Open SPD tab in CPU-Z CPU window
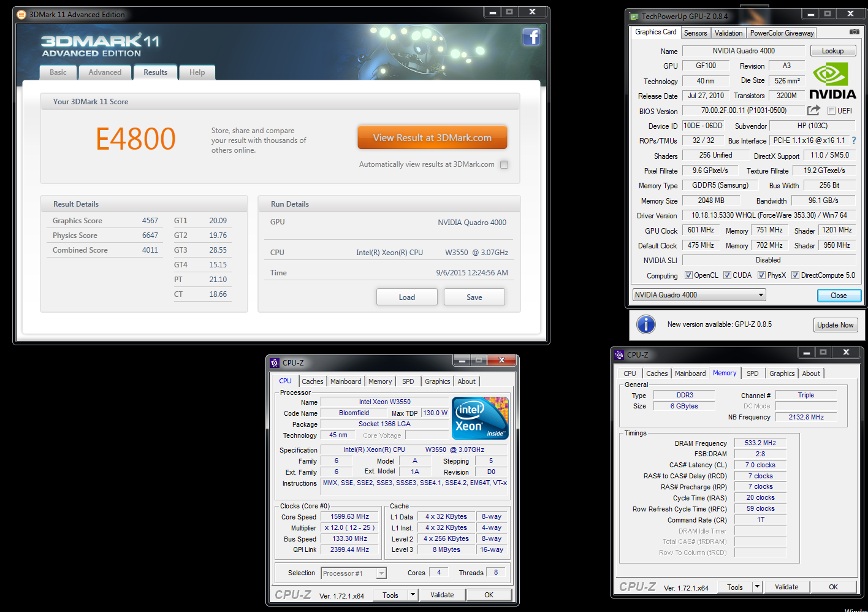The width and height of the screenshot is (868, 612). (408, 381)
